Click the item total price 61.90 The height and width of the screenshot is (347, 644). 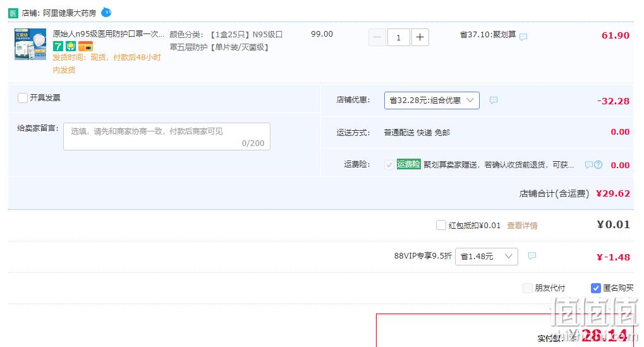point(616,35)
